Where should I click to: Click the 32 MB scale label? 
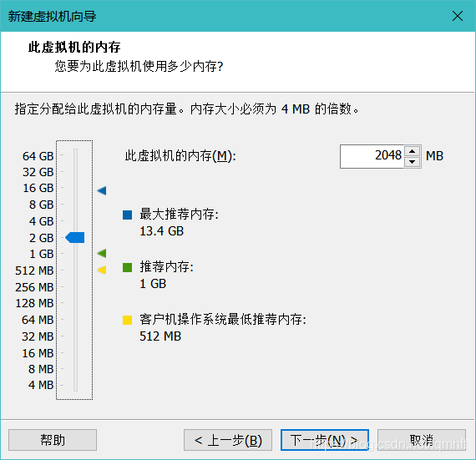pos(38,336)
